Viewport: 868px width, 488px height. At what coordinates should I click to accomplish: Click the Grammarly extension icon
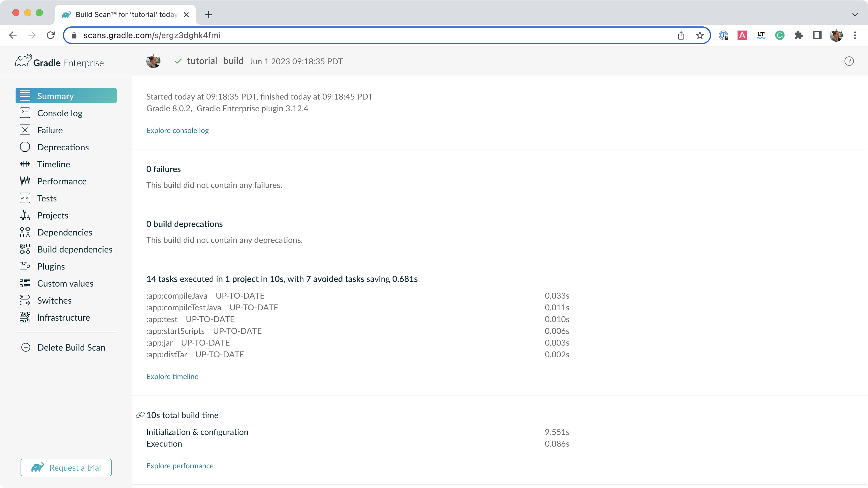click(780, 35)
